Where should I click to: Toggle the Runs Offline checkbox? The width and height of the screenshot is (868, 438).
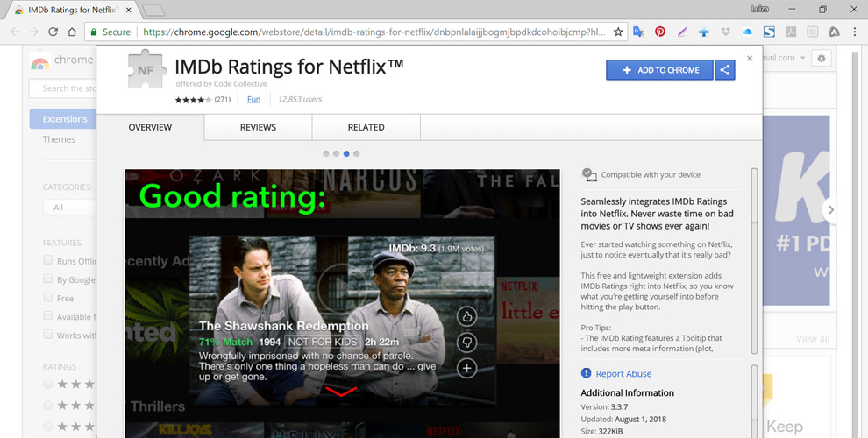click(48, 260)
